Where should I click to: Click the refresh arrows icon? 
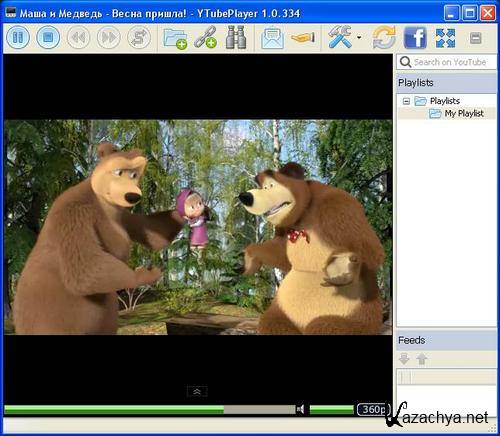click(x=384, y=37)
